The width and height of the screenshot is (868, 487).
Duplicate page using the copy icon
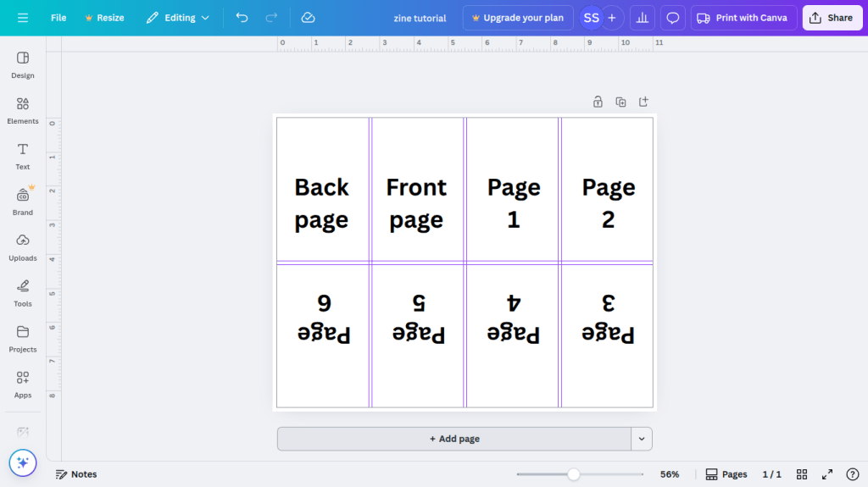tap(620, 102)
